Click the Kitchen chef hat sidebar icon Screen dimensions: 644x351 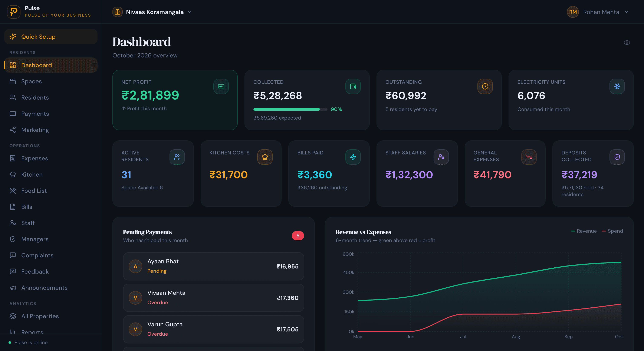coord(13,174)
